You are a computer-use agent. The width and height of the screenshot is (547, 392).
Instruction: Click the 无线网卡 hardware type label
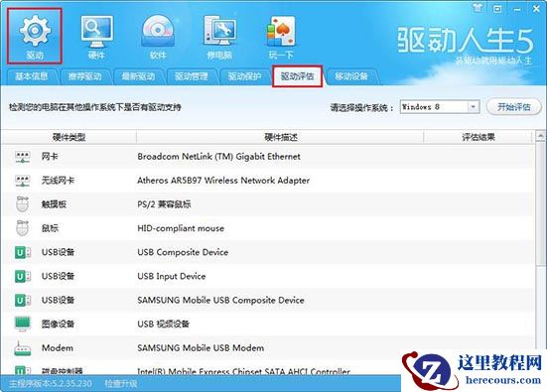point(58,181)
